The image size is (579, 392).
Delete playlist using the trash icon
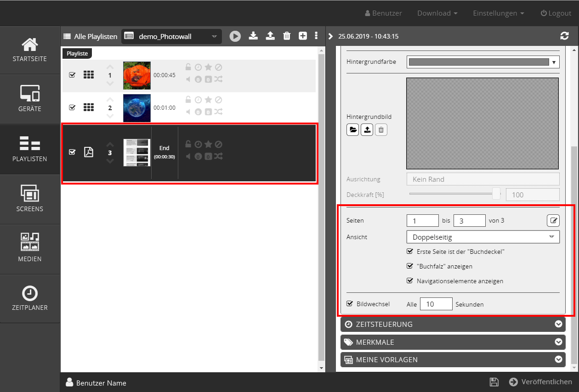tap(287, 36)
